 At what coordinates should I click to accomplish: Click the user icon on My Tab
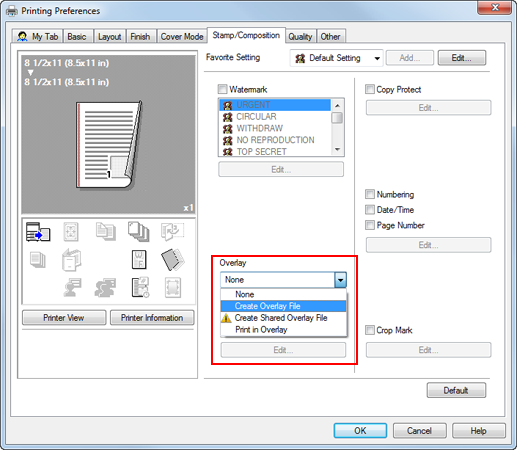[23, 36]
